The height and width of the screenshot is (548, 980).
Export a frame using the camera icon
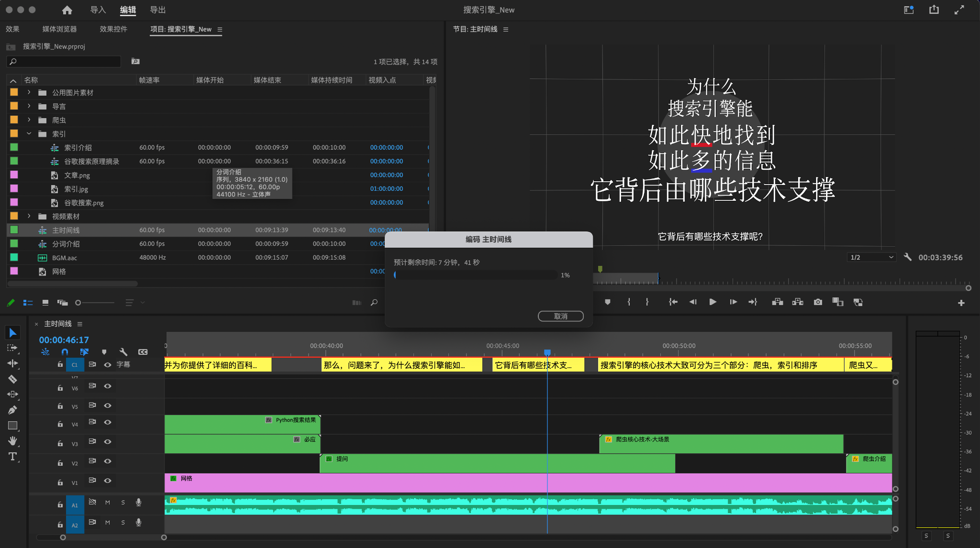[x=818, y=302]
